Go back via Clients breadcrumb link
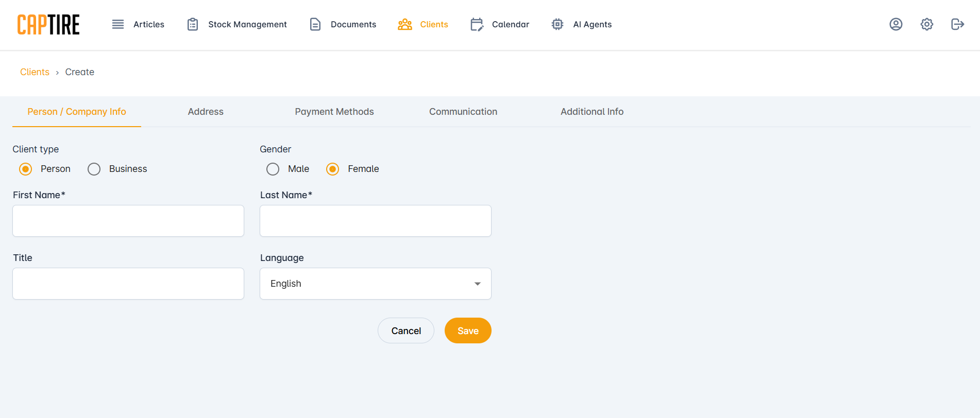 35,72
